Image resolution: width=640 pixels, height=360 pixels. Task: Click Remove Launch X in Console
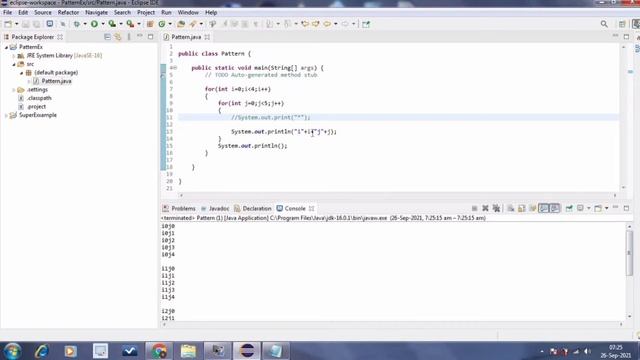tap(485, 209)
